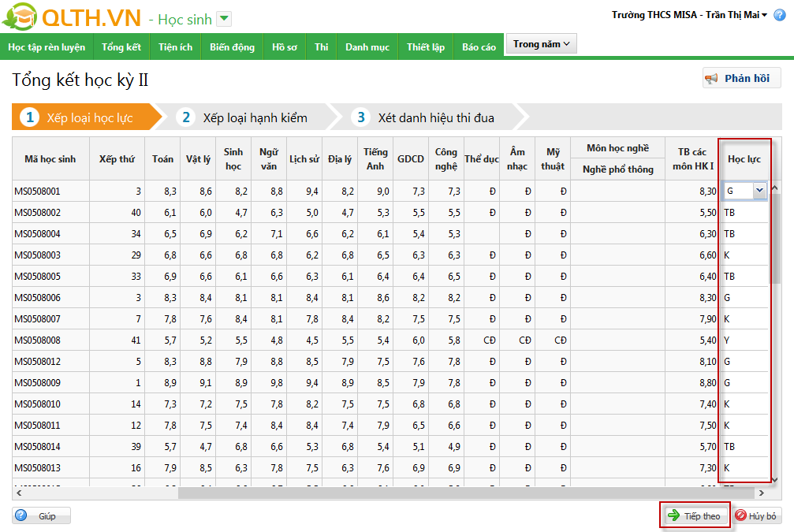This screenshot has width=794, height=532.
Task: Open the Học tập rèn luyện menu
Action: (x=47, y=47)
